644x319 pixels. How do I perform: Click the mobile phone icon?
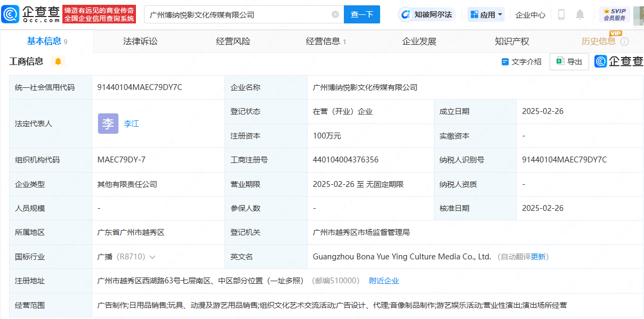[x=561, y=14]
